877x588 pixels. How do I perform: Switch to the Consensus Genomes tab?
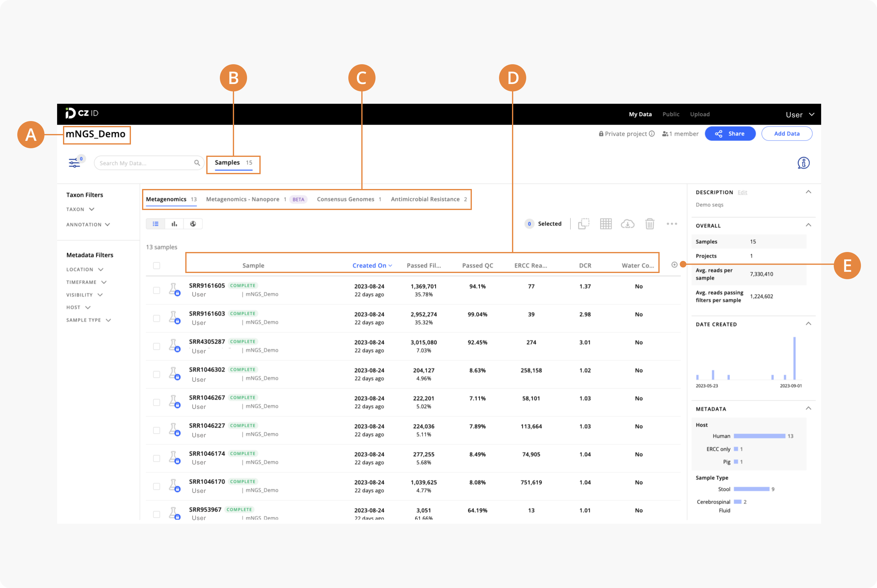pyautogui.click(x=345, y=199)
